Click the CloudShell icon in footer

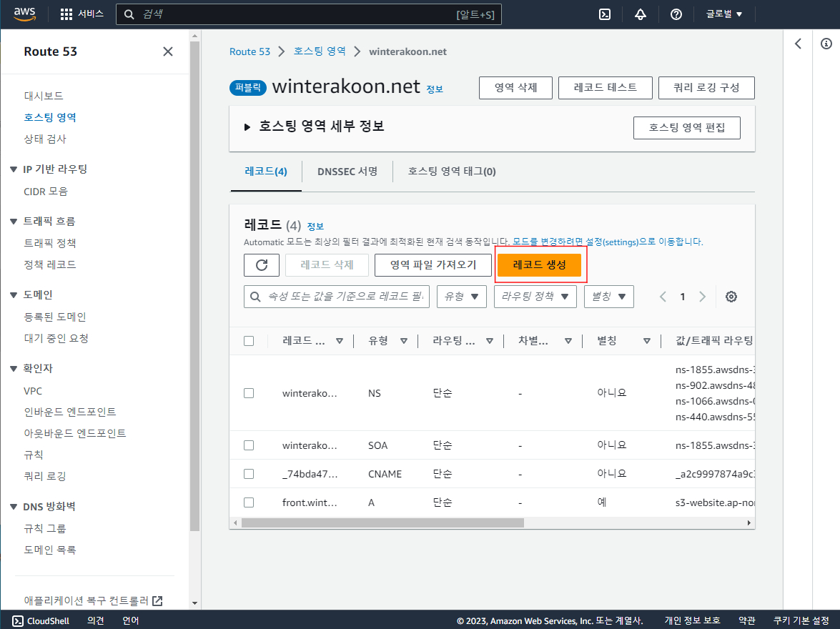click(18, 620)
